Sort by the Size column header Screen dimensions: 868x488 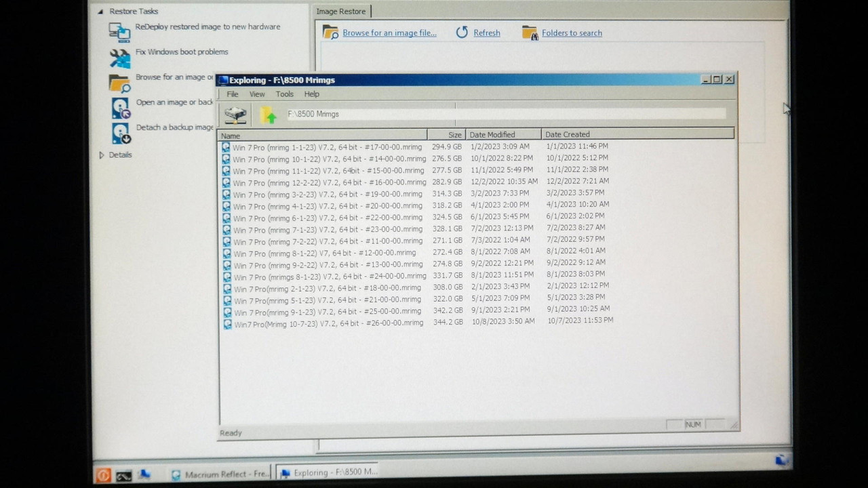point(447,135)
